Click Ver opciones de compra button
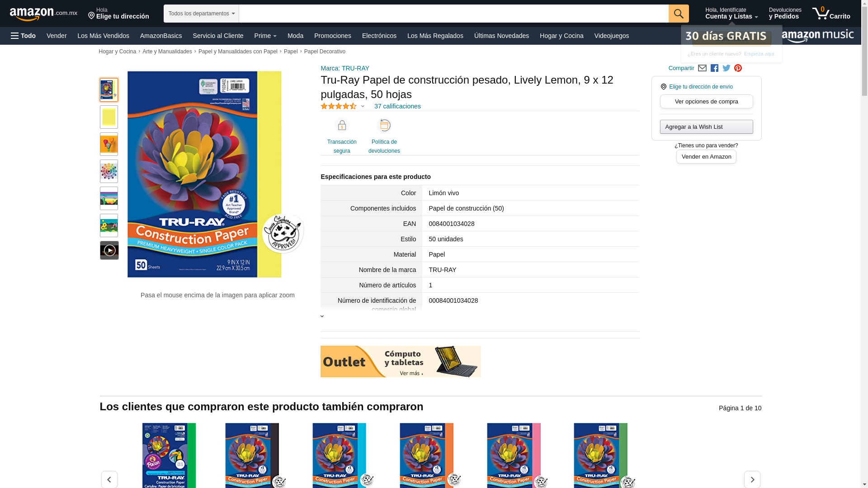 coord(707,102)
